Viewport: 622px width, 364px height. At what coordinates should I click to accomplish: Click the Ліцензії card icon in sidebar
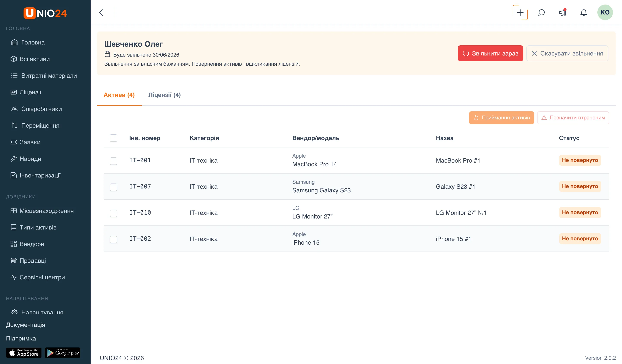click(x=14, y=92)
